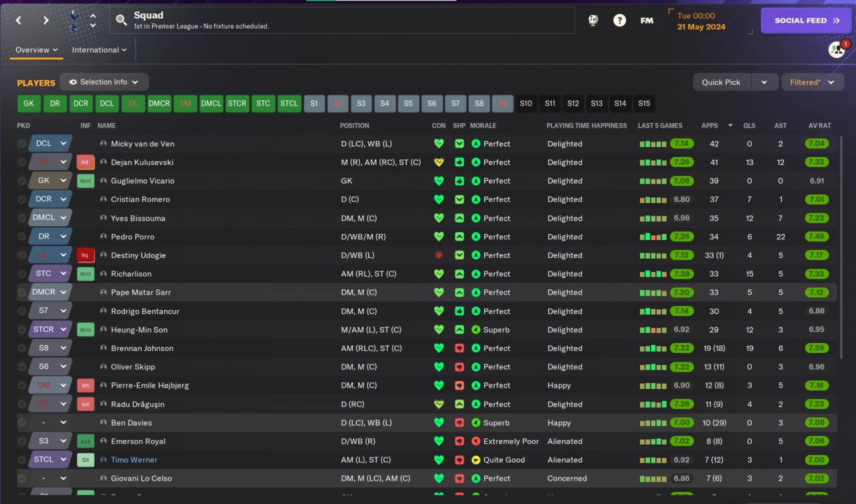Image resolution: width=856 pixels, height=504 pixels.
Task: Go back with the left arrow button
Action: (19, 20)
